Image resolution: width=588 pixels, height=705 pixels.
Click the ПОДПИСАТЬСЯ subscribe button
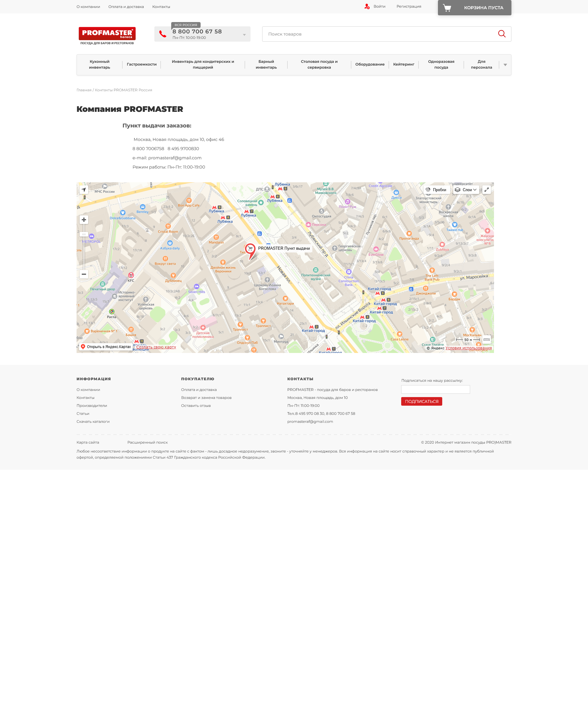point(421,401)
